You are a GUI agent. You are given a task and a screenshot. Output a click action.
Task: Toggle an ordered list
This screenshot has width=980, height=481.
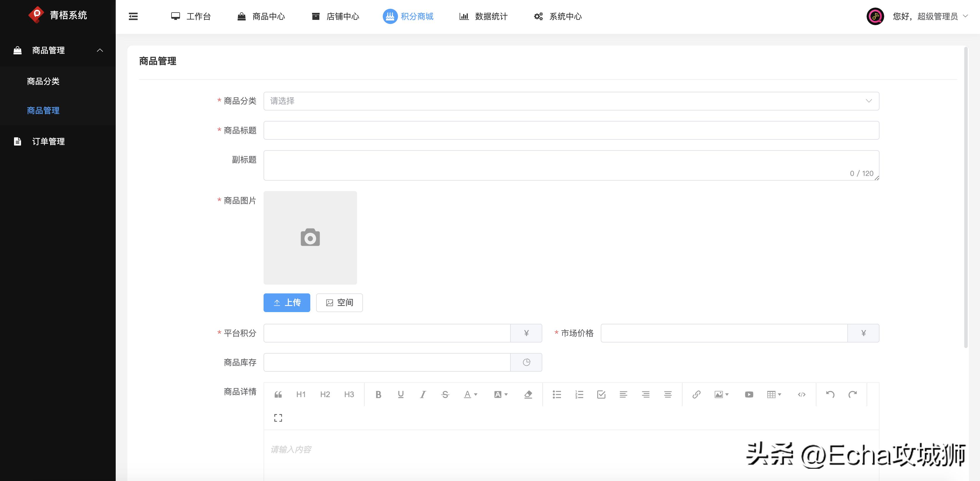pos(579,394)
